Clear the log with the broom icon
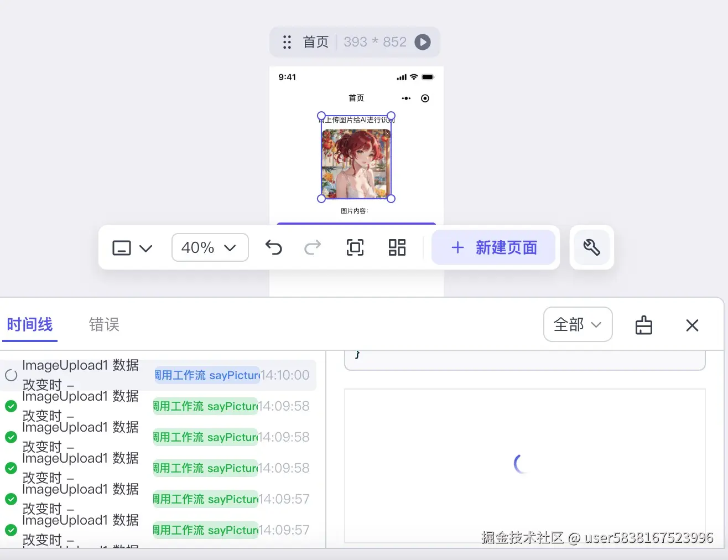Image resolution: width=728 pixels, height=560 pixels. (x=644, y=325)
